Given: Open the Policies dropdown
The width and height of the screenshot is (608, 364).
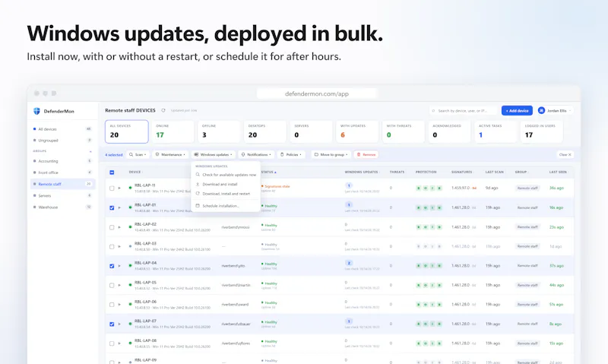Looking at the screenshot, I should click(x=291, y=154).
